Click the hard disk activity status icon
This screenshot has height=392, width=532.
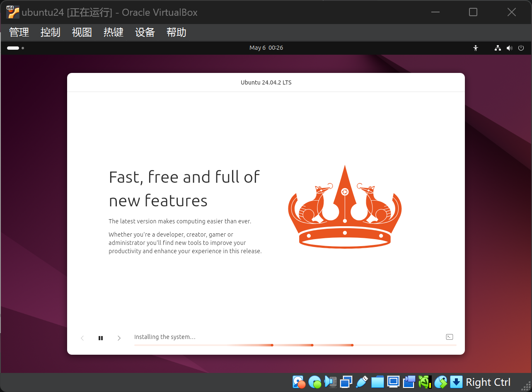pos(299,382)
